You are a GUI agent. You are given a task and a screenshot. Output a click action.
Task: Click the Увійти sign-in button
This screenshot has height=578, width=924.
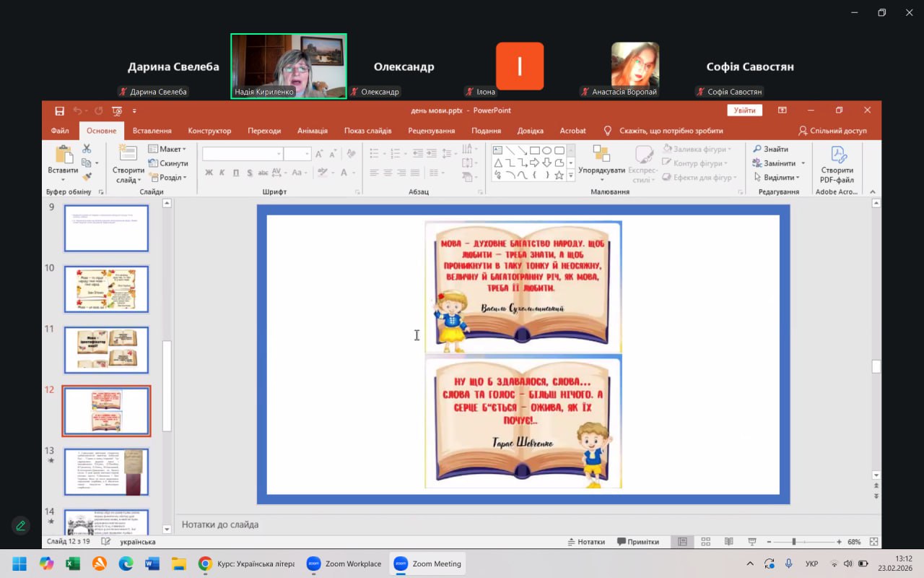point(745,111)
